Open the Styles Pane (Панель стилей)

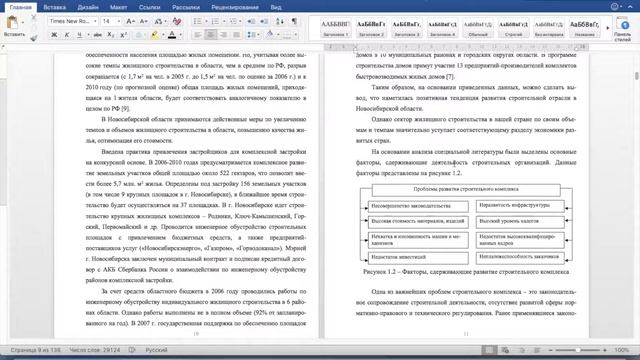tap(623, 29)
